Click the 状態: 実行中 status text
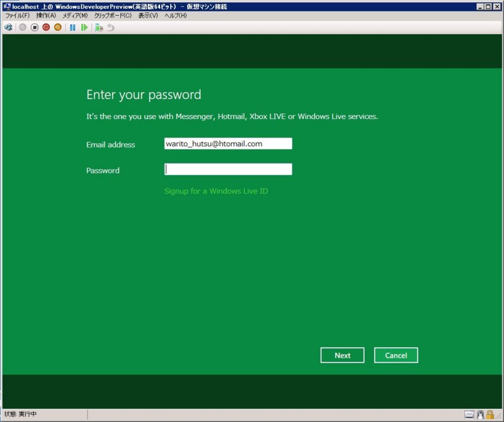This screenshot has height=422, width=504. [x=20, y=414]
